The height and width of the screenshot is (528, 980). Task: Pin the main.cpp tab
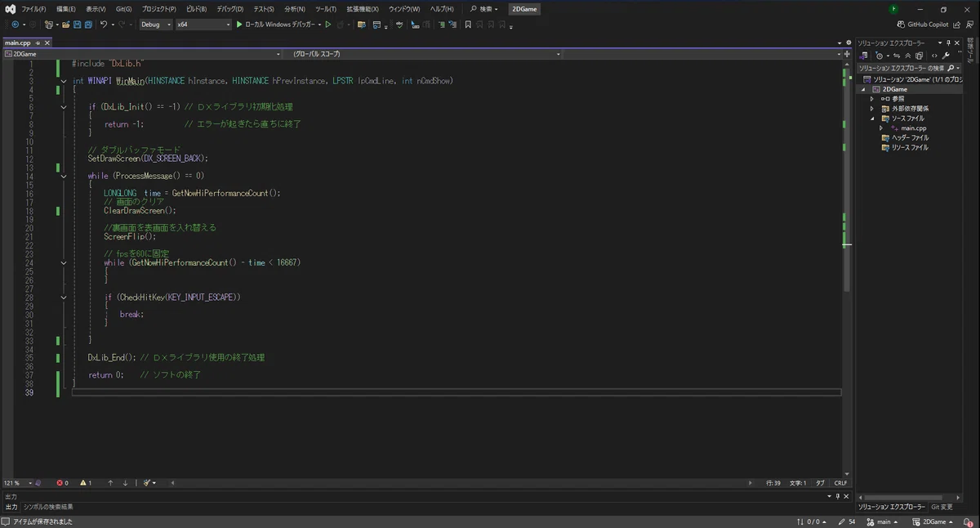[x=38, y=43]
